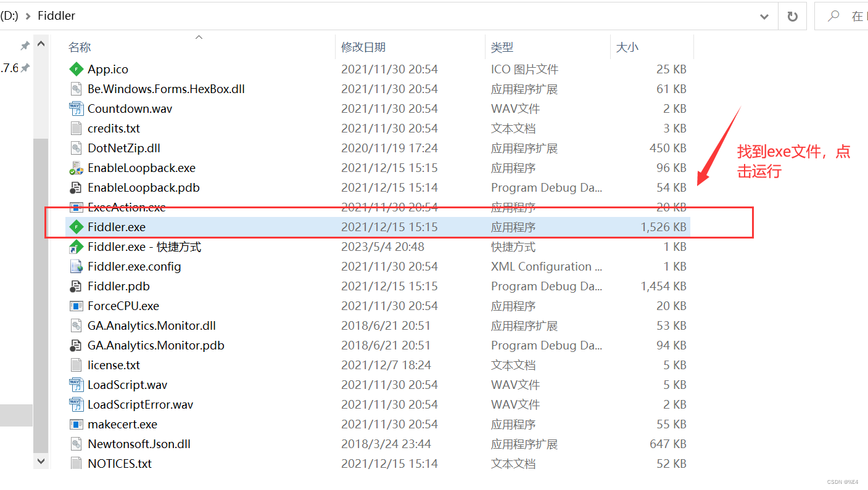Click the 2023/5/4 20:48 date cell
The height and width of the screenshot is (490, 868).
tap(382, 247)
